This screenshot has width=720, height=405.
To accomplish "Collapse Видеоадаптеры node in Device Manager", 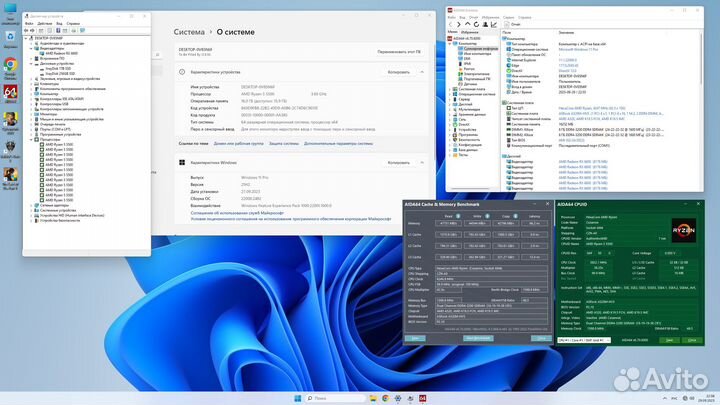I will pos(32,48).
